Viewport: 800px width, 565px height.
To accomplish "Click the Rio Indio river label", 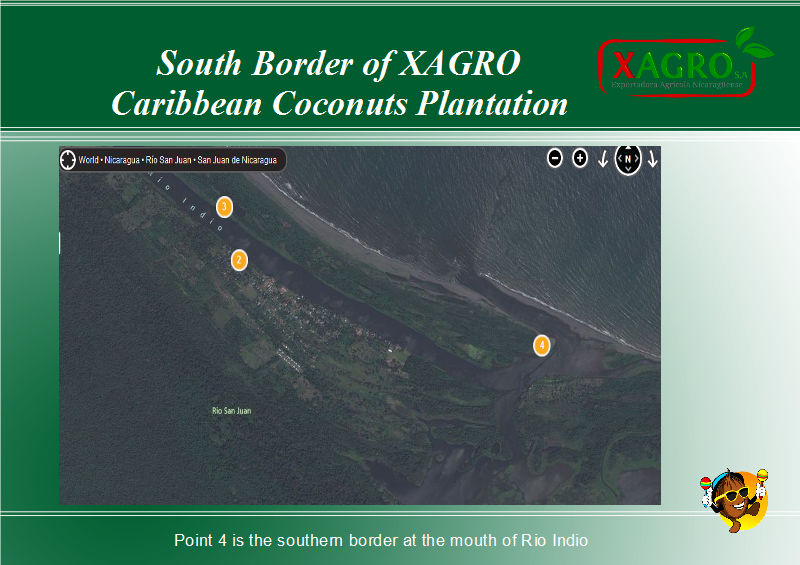I will 186,202.
